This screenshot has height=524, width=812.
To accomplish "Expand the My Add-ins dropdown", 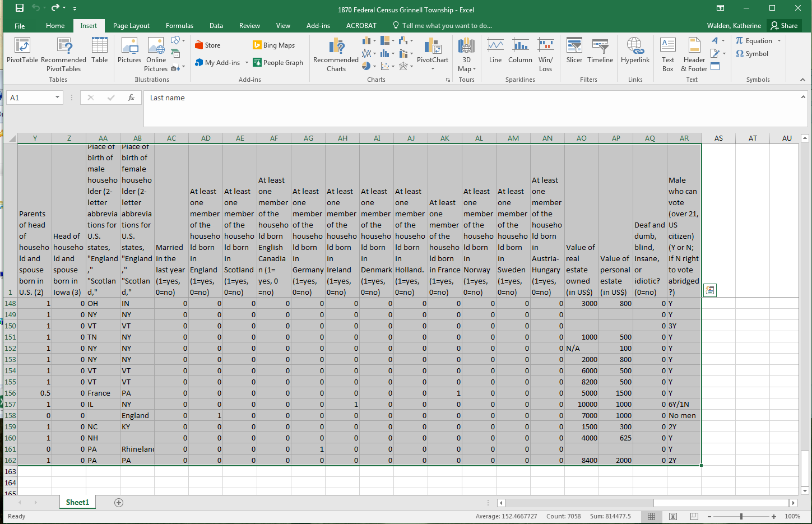I will [x=247, y=63].
